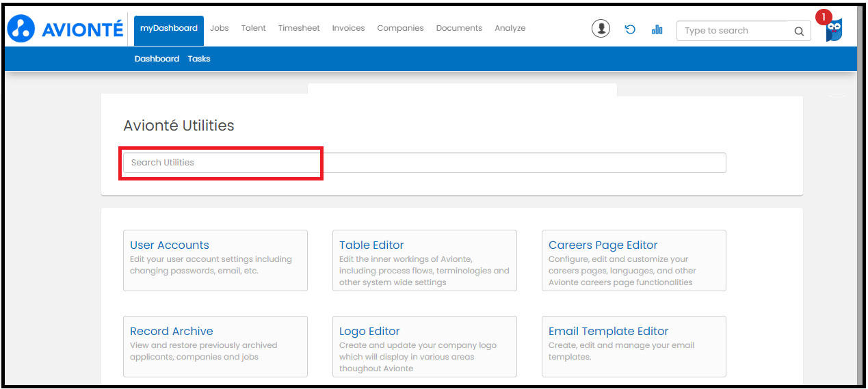Click the Search Utilities input box
This screenshot has height=389, width=868.
click(x=424, y=163)
